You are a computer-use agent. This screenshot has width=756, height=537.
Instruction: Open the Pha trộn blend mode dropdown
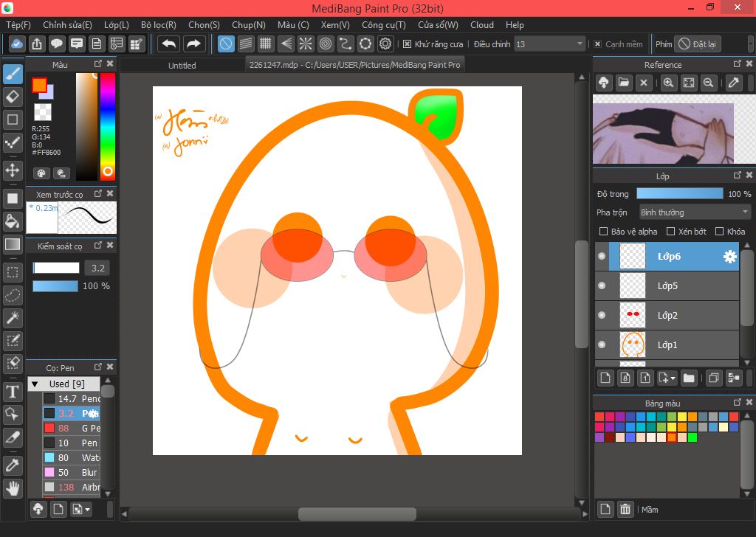pyautogui.click(x=694, y=212)
